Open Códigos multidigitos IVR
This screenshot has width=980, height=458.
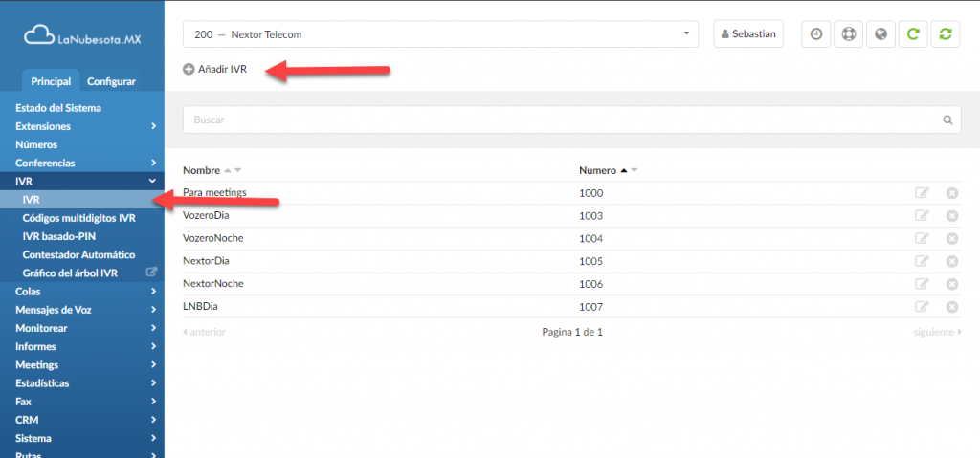tap(78, 218)
